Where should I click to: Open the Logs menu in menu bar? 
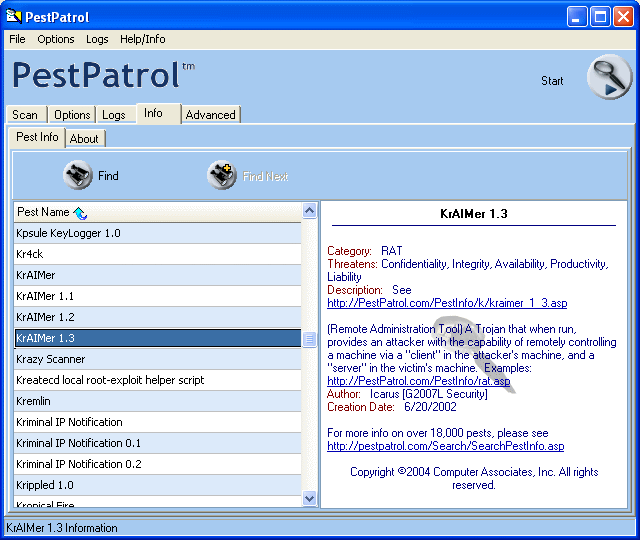(97, 39)
